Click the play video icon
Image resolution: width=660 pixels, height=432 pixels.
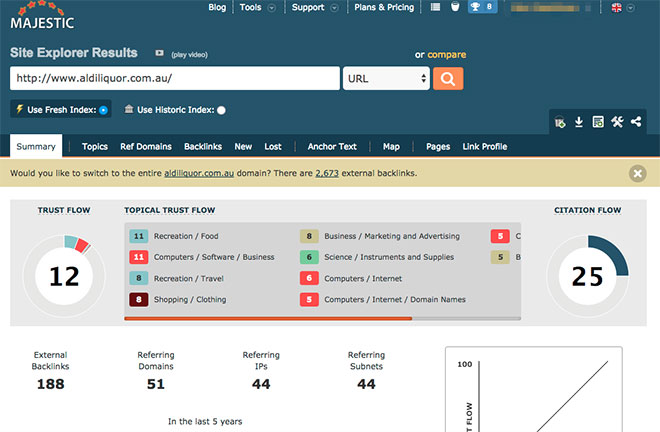pos(159,53)
